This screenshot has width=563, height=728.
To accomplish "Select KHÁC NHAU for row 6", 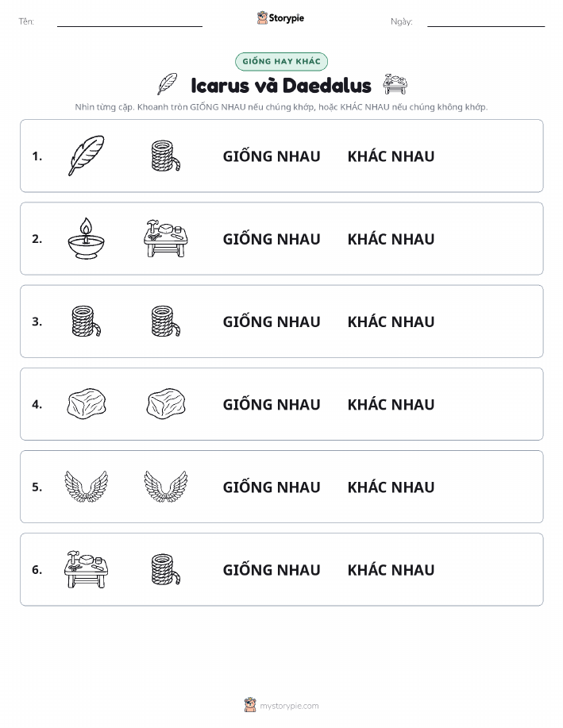I will click(x=391, y=570).
